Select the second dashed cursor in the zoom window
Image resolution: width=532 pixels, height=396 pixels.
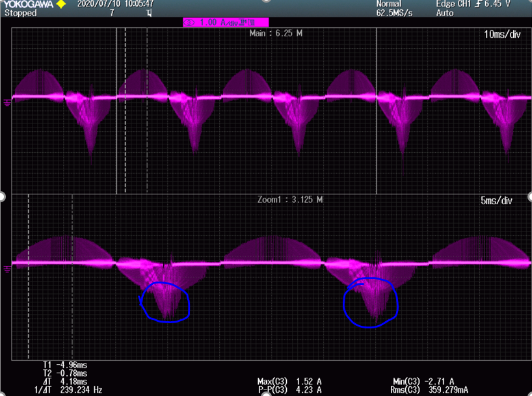click(x=72, y=277)
